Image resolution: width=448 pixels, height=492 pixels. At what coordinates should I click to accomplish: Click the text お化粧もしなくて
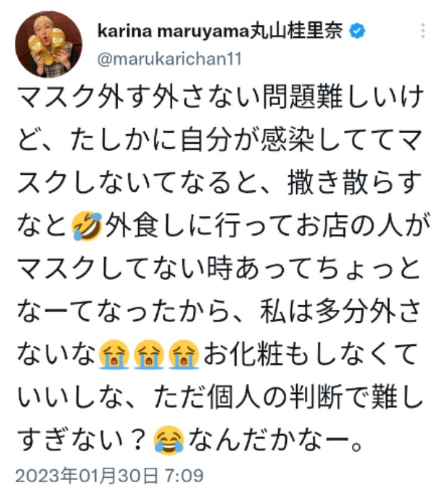click(x=310, y=355)
